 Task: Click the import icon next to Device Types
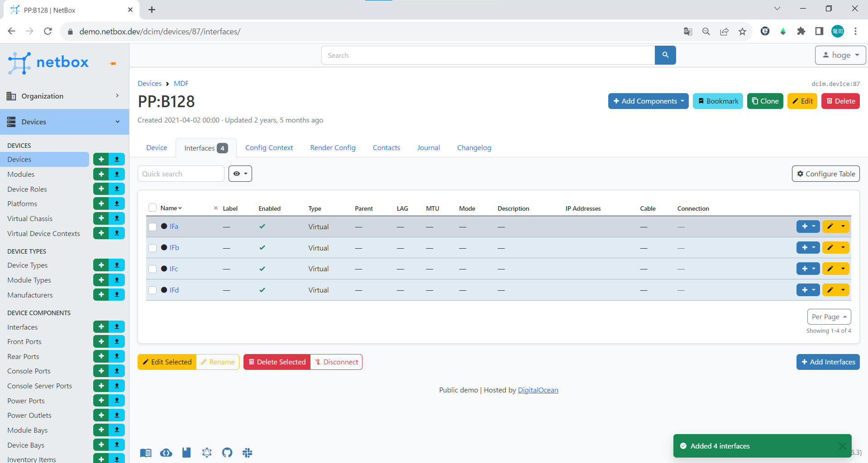(117, 265)
